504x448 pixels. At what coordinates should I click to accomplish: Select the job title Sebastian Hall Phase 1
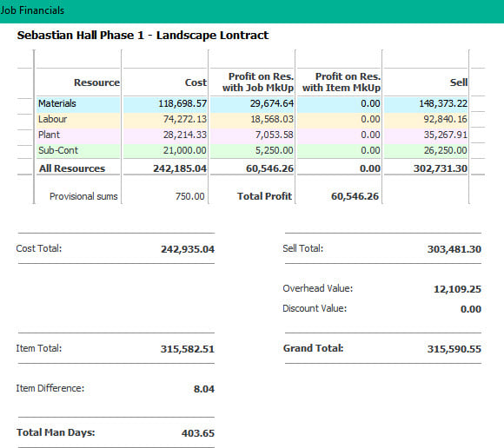click(x=80, y=35)
